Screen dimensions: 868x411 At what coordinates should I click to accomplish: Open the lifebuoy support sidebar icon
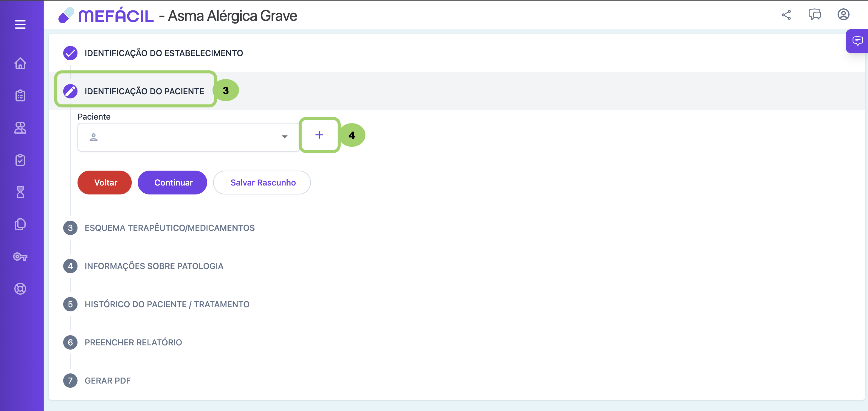click(x=20, y=289)
